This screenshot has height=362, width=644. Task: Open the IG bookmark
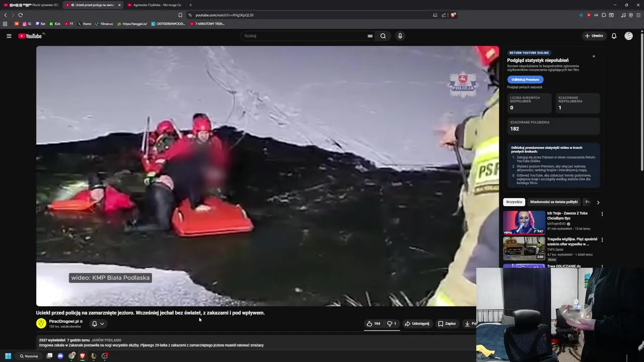(27, 24)
